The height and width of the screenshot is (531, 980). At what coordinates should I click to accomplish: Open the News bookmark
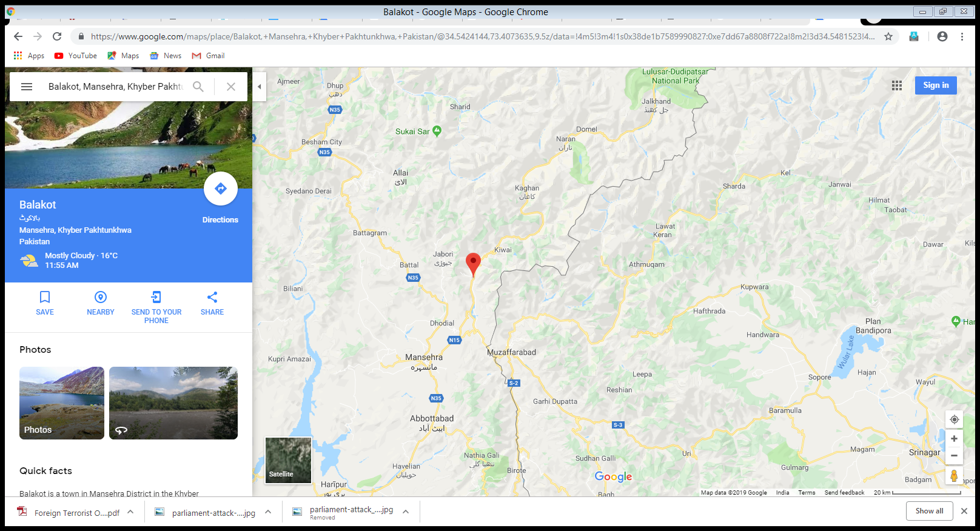tap(166, 56)
